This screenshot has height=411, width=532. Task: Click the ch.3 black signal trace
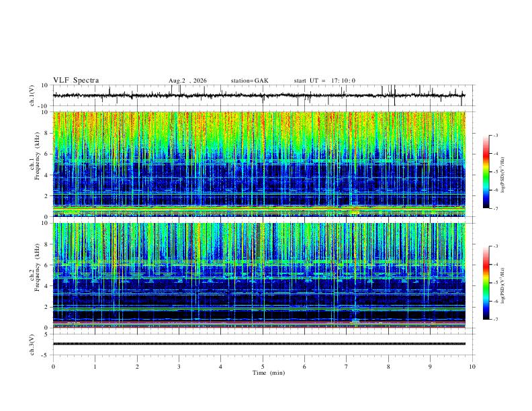[x=259, y=344]
